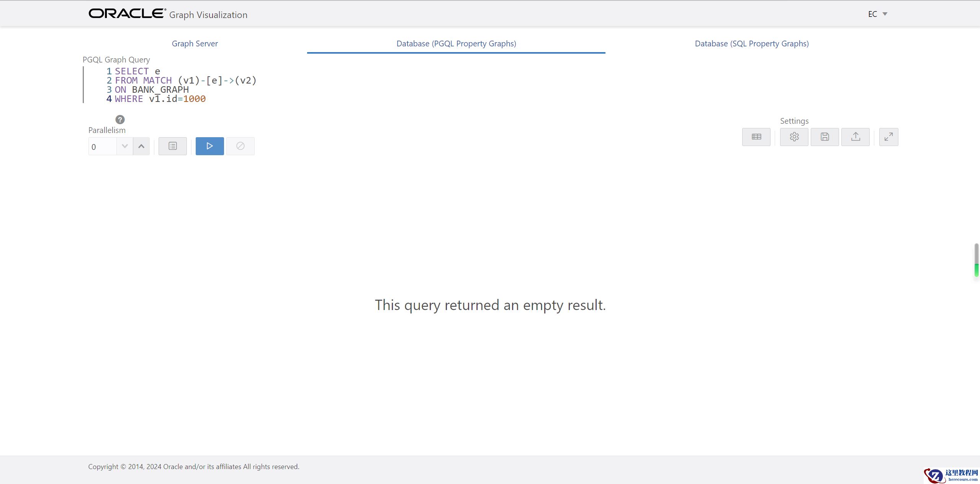This screenshot has width=980, height=484.
Task: Click the Oracle logo in header
Action: click(x=127, y=14)
